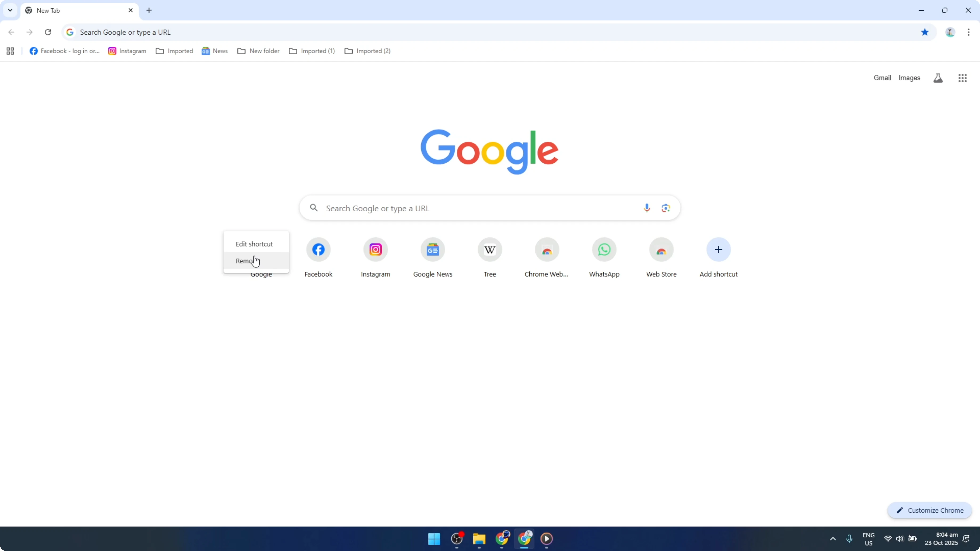Open the Instagram shortcut tile
The image size is (980, 551).
(375, 257)
